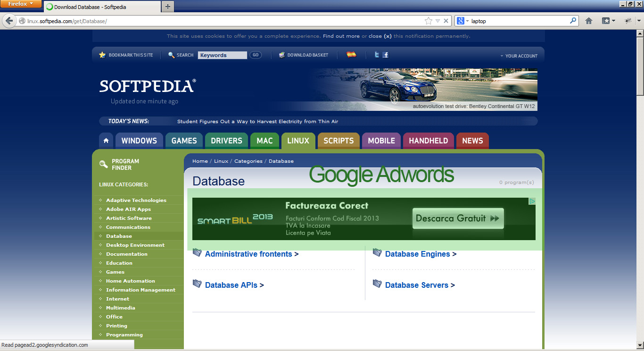Bookmark page with the address bar star
This screenshot has width=644, height=351.
tap(428, 21)
